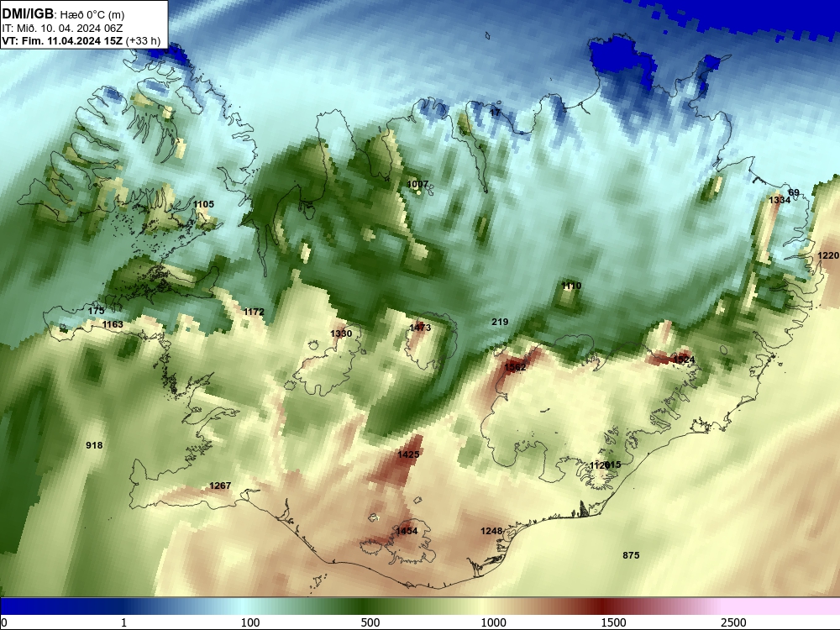Click the 100 tick on the legend
The width and height of the screenshot is (840, 630).
point(250,622)
